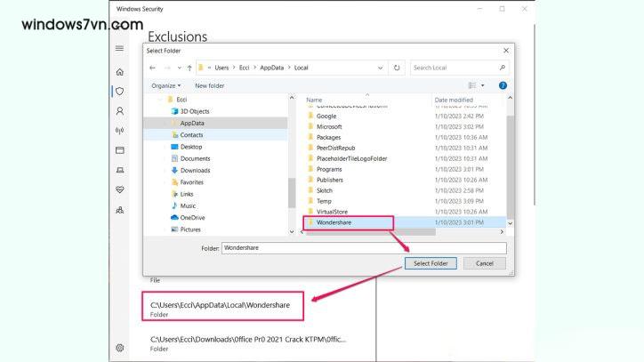
Task: Open Firewall & network protection icon
Action: click(119, 131)
